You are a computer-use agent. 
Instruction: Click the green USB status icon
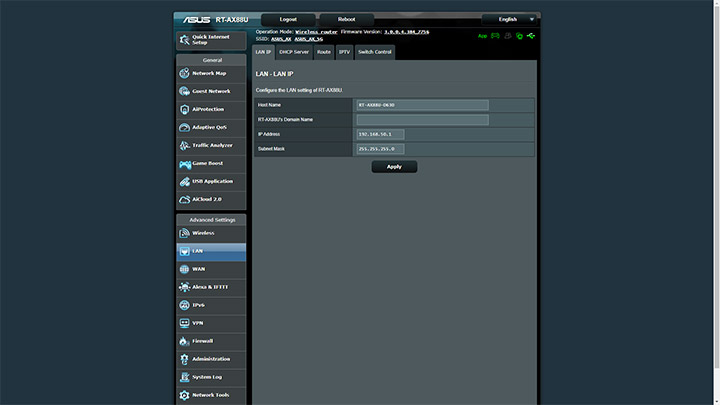click(531, 35)
